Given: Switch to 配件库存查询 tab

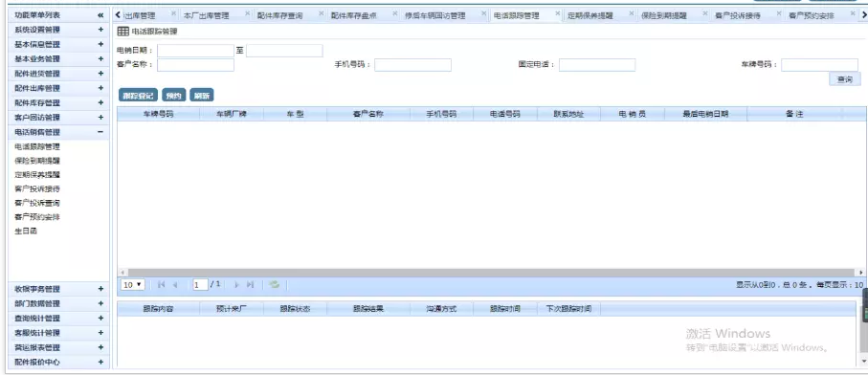Looking at the screenshot, I should pyautogui.click(x=280, y=16).
